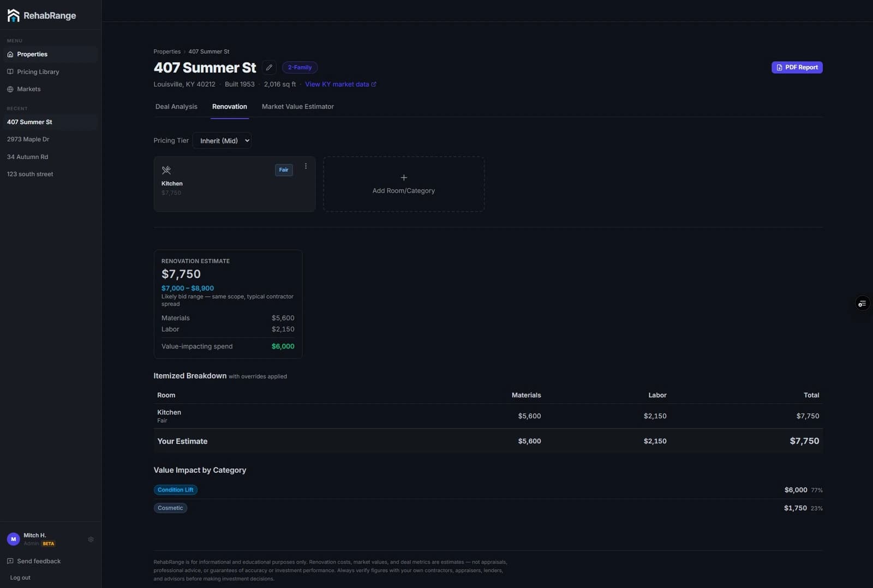Click the settings gear next to Mitch H.
The height and width of the screenshot is (588, 873).
91,539
